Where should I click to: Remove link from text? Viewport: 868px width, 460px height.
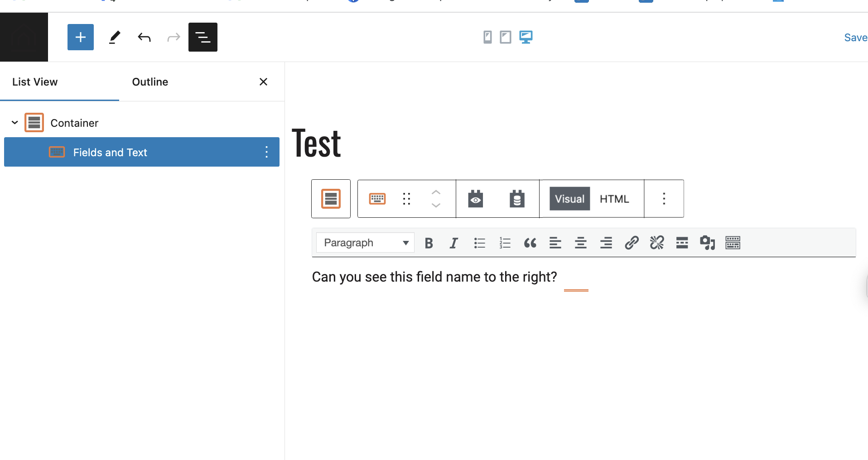tap(657, 243)
